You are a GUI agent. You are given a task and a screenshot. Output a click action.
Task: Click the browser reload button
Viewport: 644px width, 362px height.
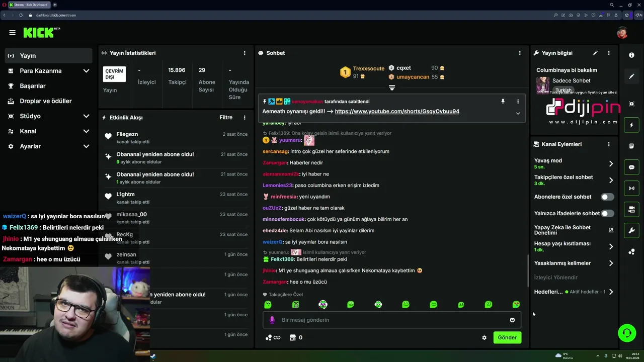point(21,15)
